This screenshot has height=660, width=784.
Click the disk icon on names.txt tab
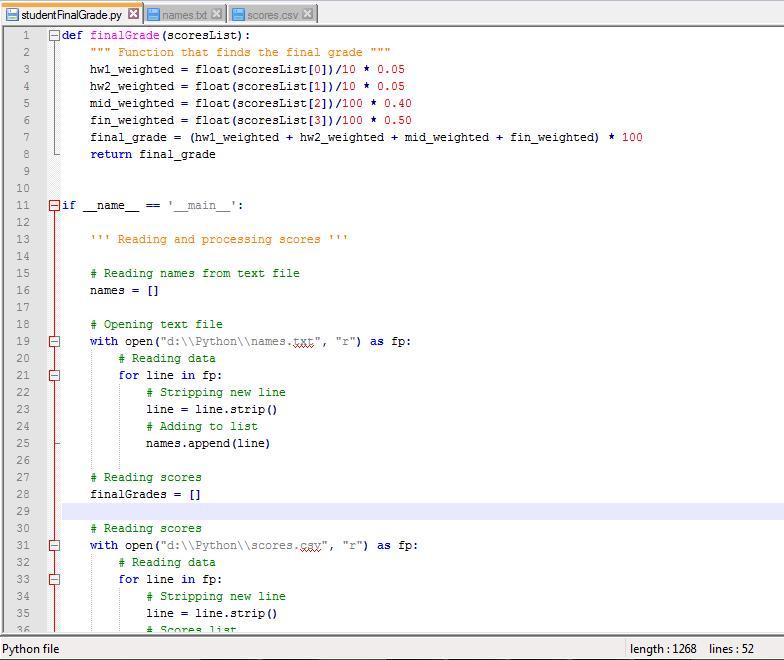[153, 15]
